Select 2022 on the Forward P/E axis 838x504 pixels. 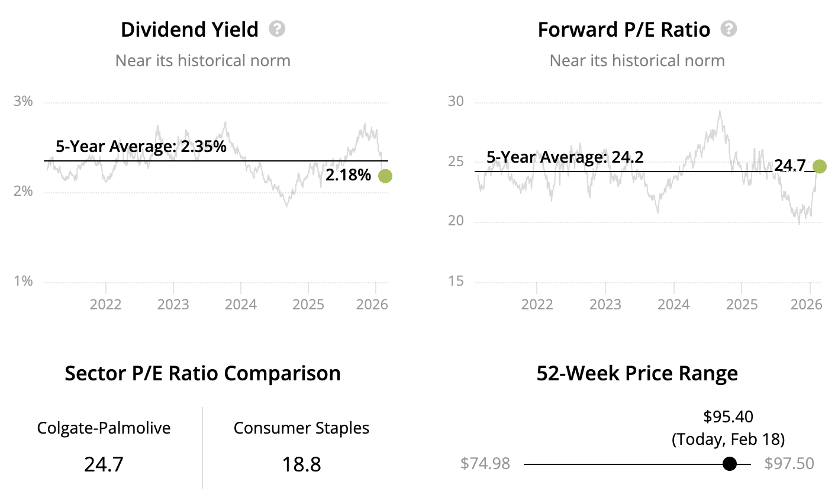(x=537, y=305)
